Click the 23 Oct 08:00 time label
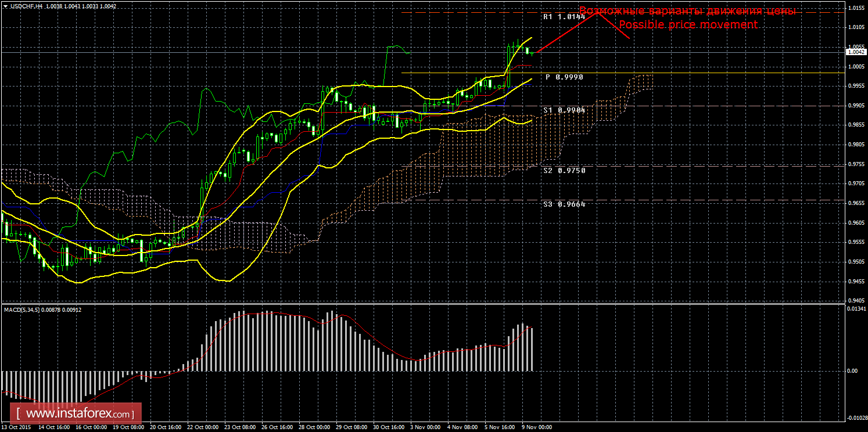868x432 pixels. (239, 427)
